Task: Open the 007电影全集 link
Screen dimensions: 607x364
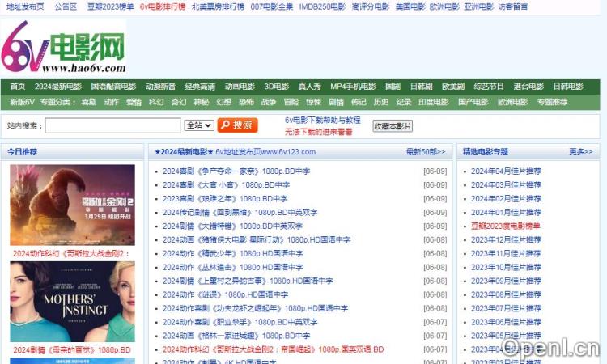Action: pyautogui.click(x=272, y=6)
